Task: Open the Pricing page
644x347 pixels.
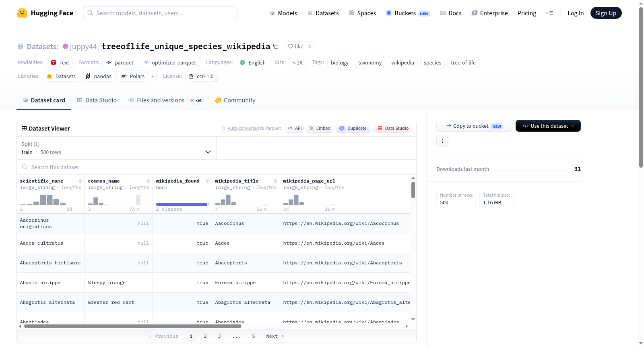Action: (527, 13)
